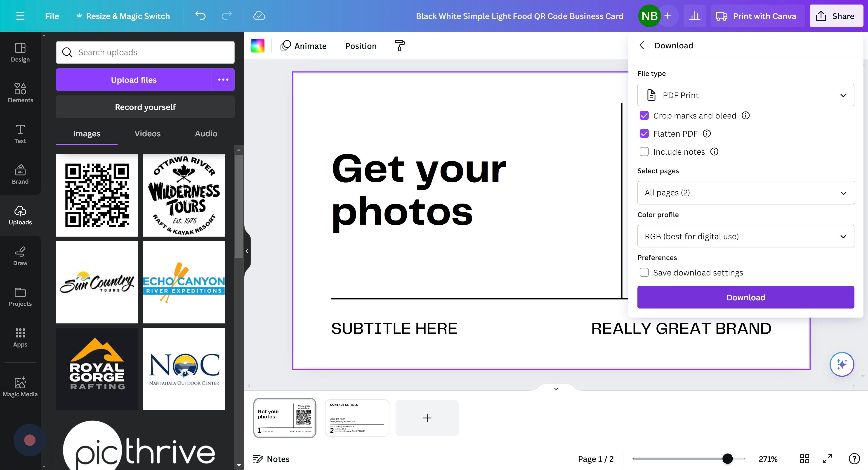Open grid view of pages
Screen dimensions: 868x470
pos(804,458)
